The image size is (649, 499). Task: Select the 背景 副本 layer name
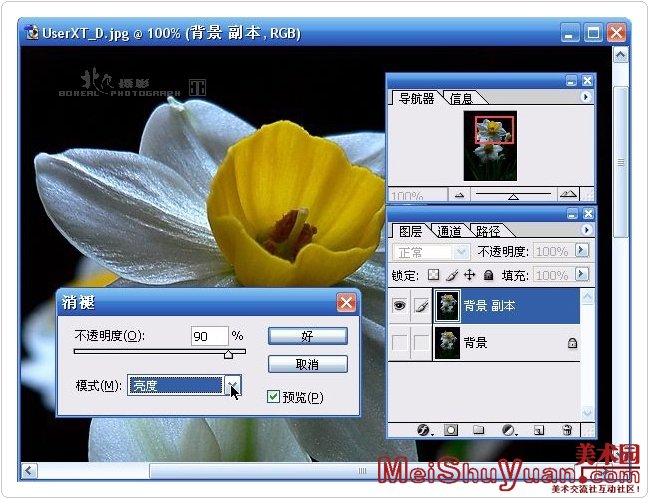489,306
